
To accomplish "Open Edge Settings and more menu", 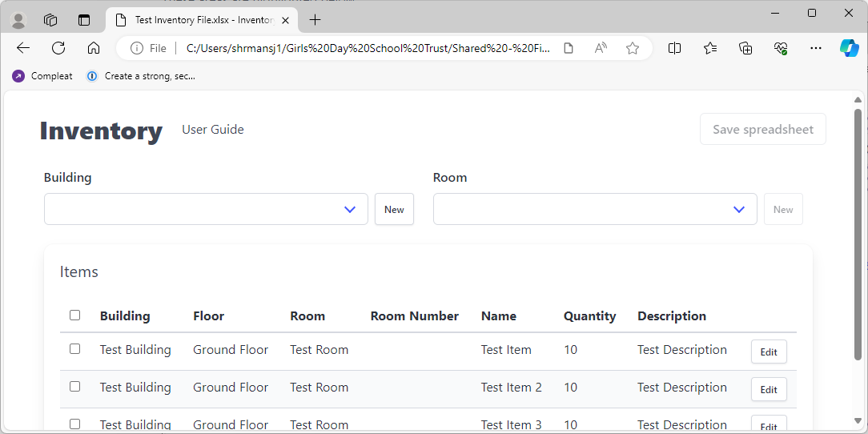I will pyautogui.click(x=815, y=48).
